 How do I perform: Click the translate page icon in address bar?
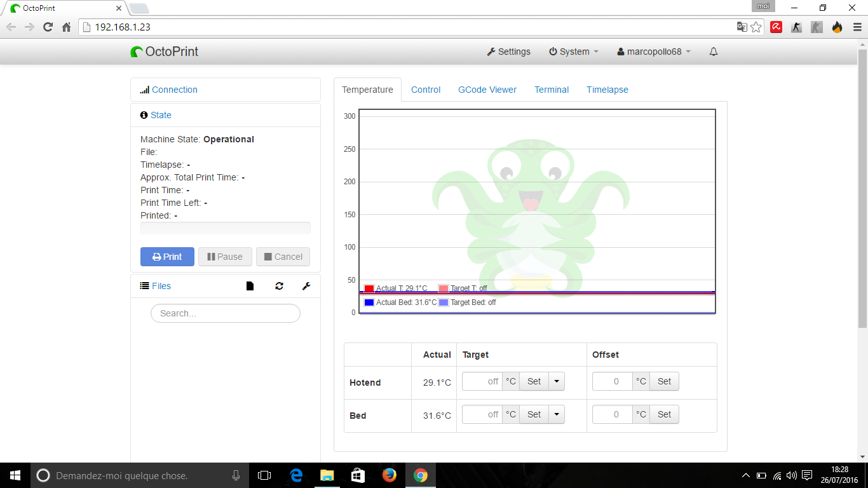click(x=742, y=27)
